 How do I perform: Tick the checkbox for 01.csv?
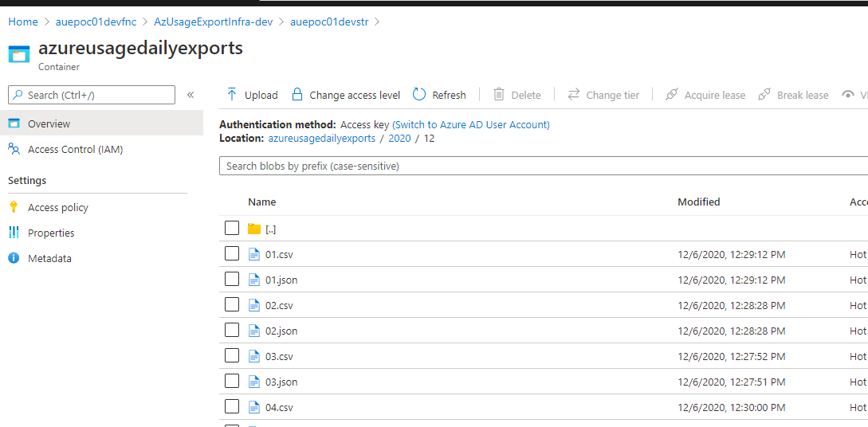232,254
